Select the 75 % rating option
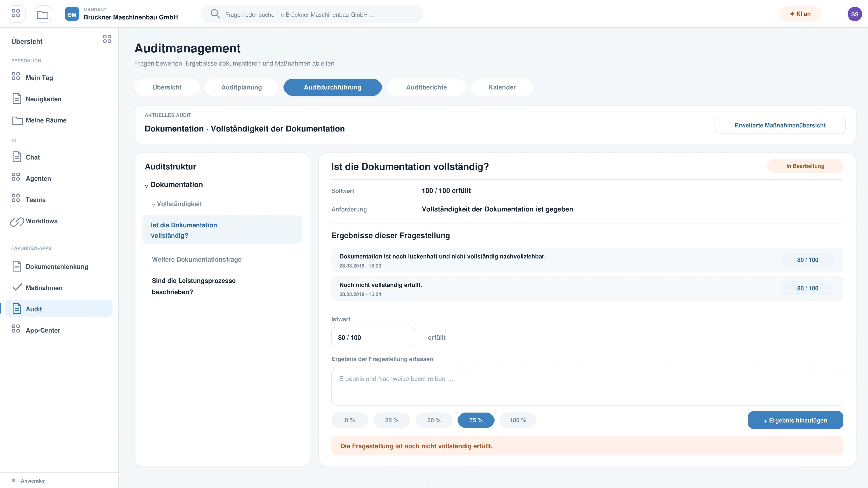 coord(476,420)
